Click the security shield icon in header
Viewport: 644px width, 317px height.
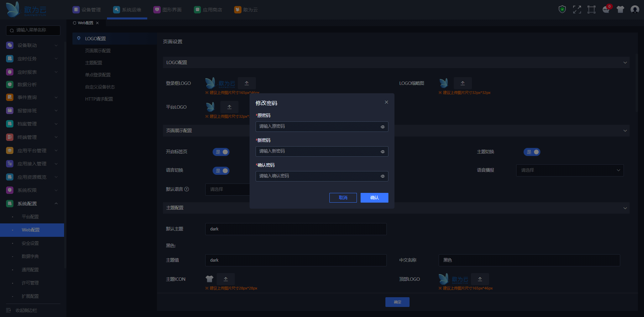point(562,9)
